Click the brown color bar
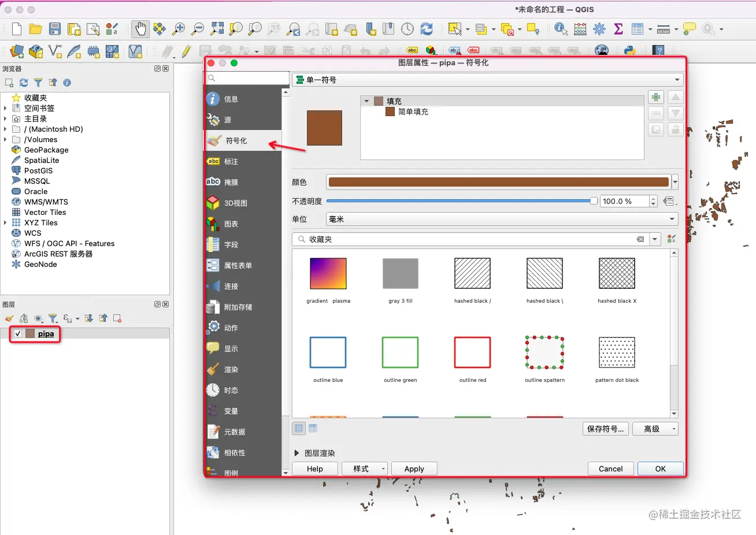Viewport: 756px width, 535px height. (498, 182)
